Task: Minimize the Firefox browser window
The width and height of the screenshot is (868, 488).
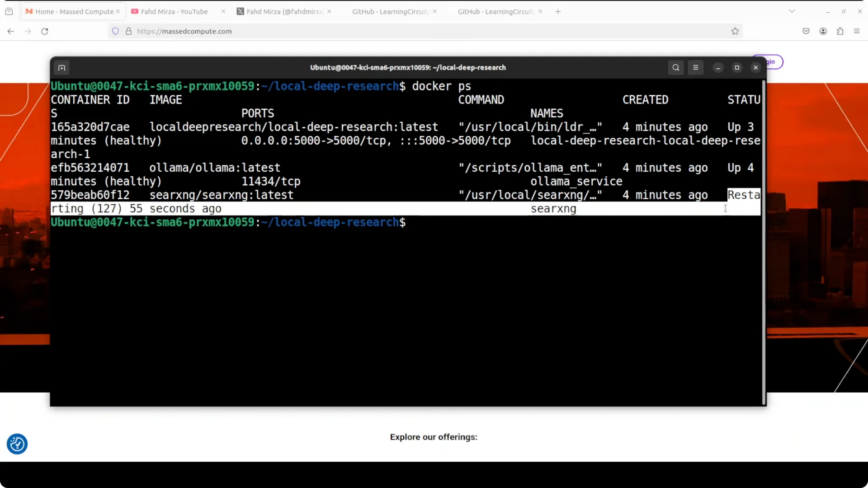Action: pyautogui.click(x=828, y=11)
